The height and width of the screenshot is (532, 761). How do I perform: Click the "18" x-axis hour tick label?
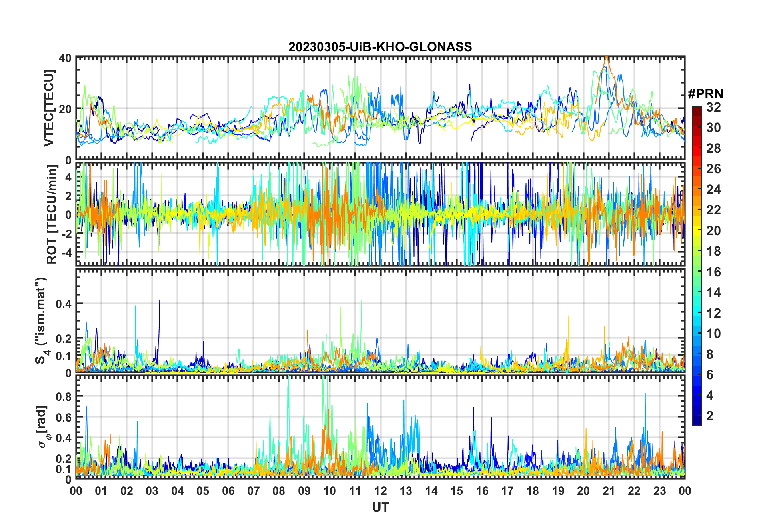point(533,491)
